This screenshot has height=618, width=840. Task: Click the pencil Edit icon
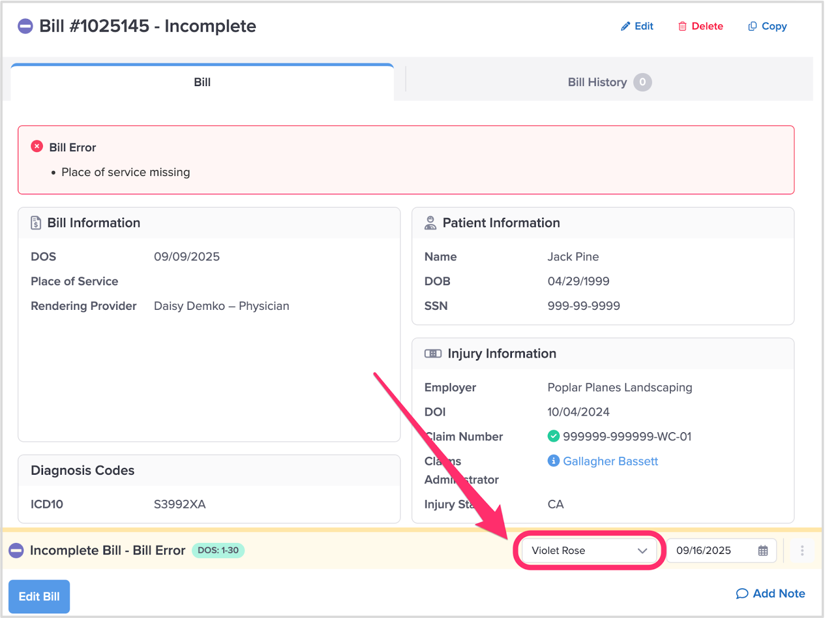pyautogui.click(x=625, y=26)
